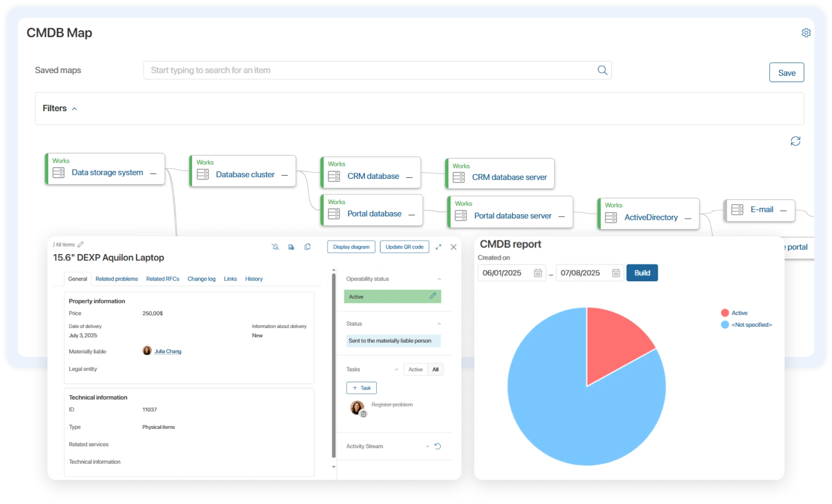The image size is (832, 504).
Task: Click the copy item icon
Action: point(307,247)
